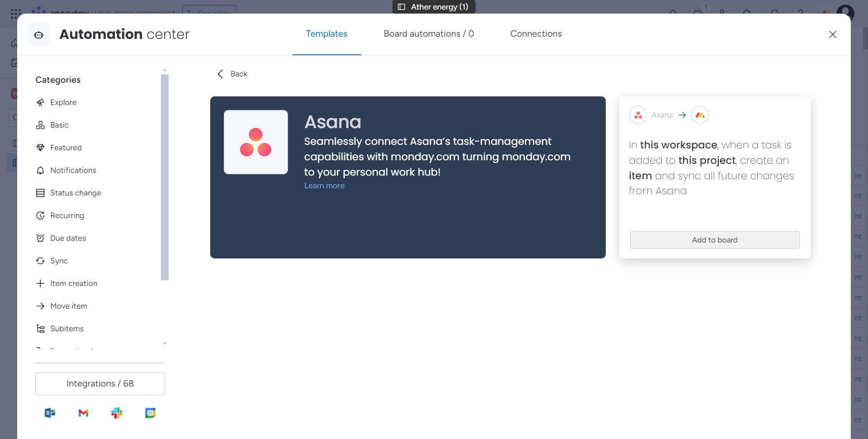Click the Asana logo thumbnail
This screenshot has width=868, height=439.
tap(256, 142)
